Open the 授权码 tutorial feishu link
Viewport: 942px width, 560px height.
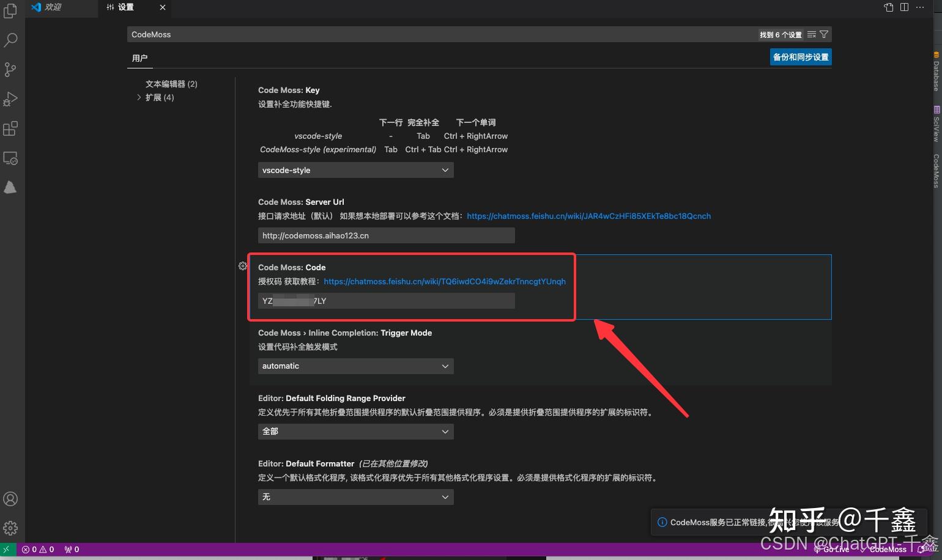pyautogui.click(x=445, y=281)
